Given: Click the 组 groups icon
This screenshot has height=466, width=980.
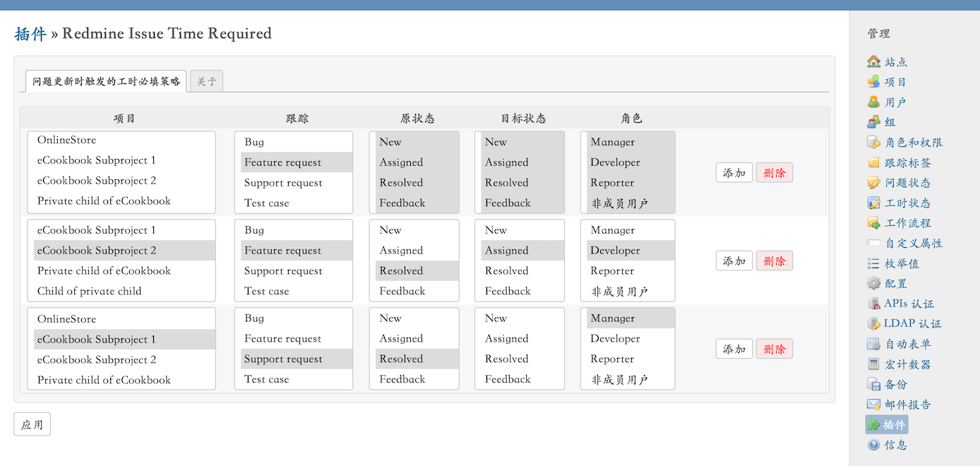Looking at the screenshot, I should (873, 122).
